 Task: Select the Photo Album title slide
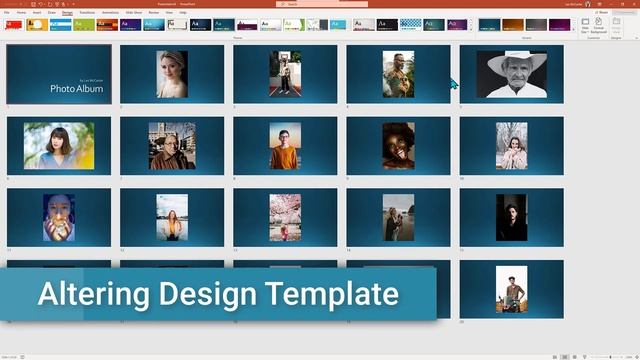59,74
